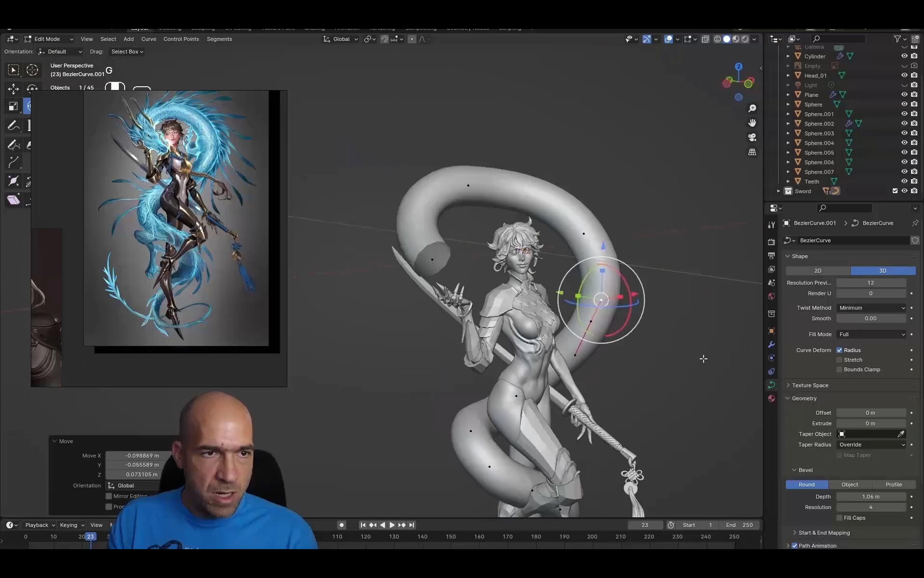Open the Object Data curve tab
924x578 pixels.
(771, 384)
